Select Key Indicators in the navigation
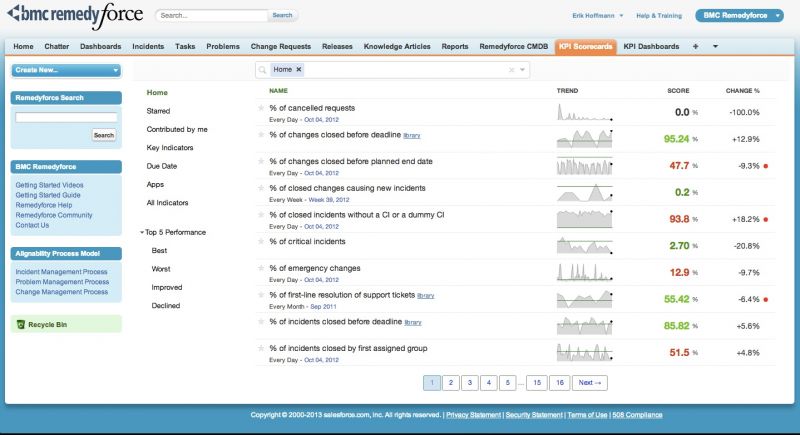 coord(170,147)
